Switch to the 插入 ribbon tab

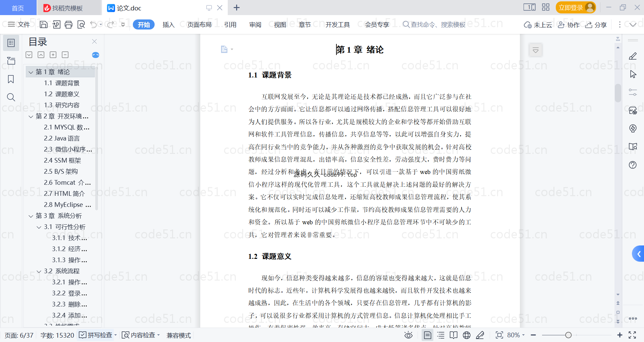pyautogui.click(x=168, y=24)
